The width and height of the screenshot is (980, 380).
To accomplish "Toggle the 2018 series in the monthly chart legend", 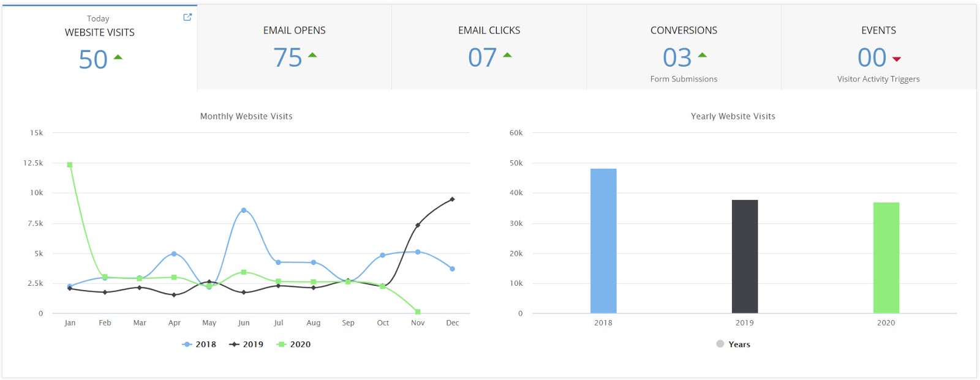I will click(200, 345).
